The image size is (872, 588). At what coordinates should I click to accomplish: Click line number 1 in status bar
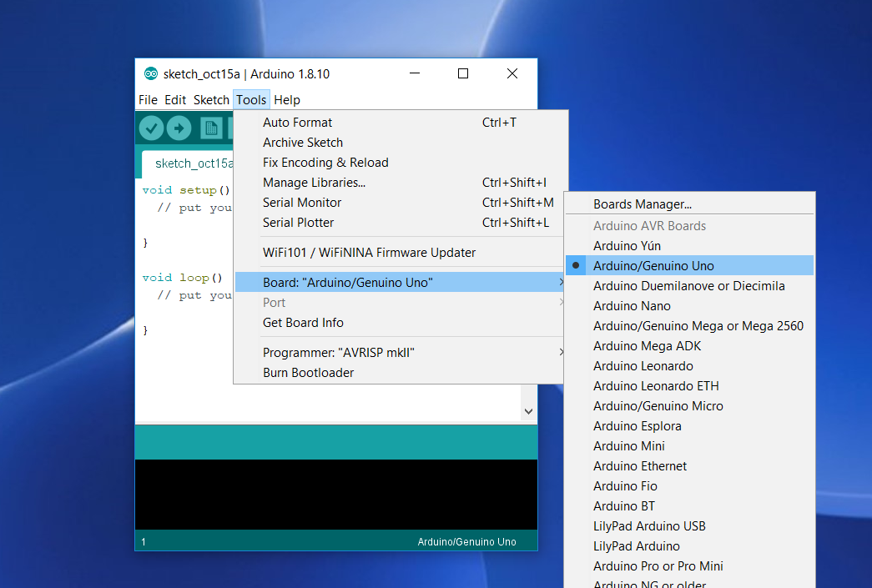[x=144, y=542]
